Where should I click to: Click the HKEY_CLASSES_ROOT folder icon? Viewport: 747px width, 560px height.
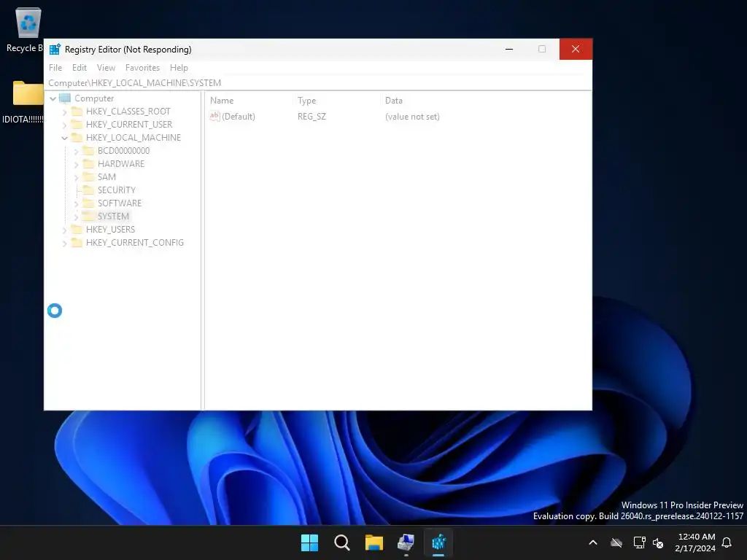(77, 111)
